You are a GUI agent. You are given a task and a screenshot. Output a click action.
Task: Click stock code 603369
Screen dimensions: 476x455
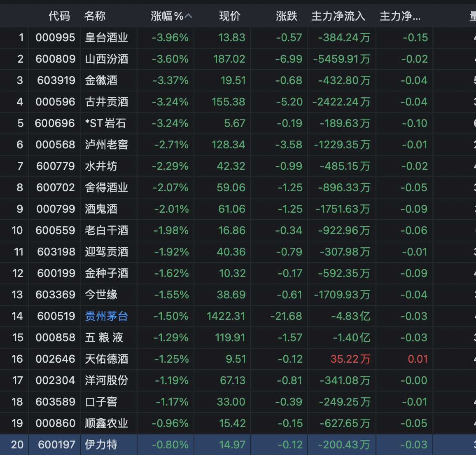click(x=55, y=295)
